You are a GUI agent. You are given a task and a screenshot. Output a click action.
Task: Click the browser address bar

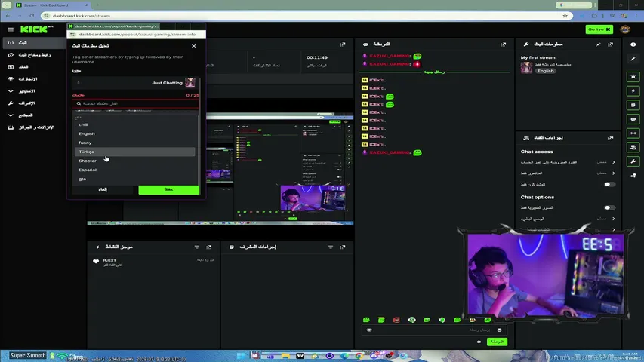pos(304,16)
